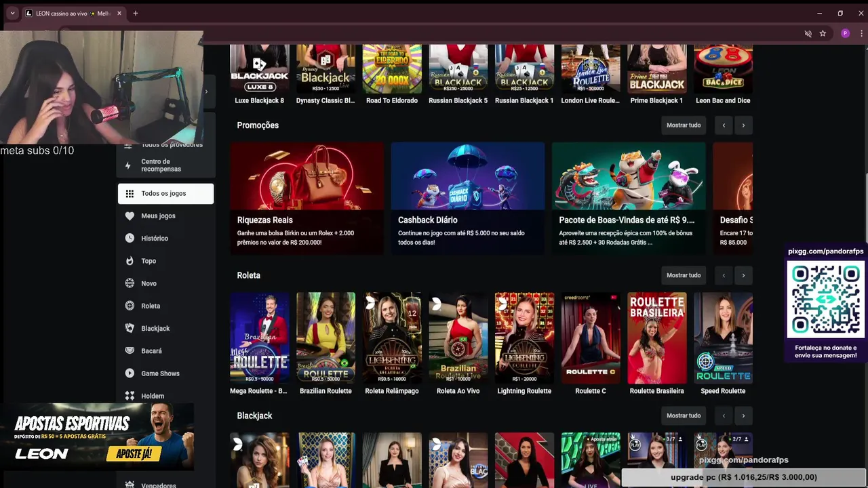Click Mostrar tudo for Promoções
868x488 pixels.
point(684,125)
